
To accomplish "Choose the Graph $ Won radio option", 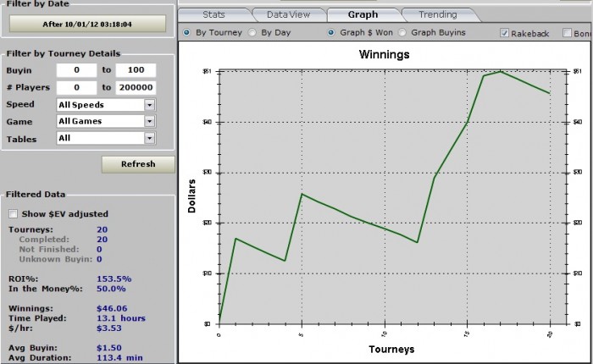I will (331, 32).
